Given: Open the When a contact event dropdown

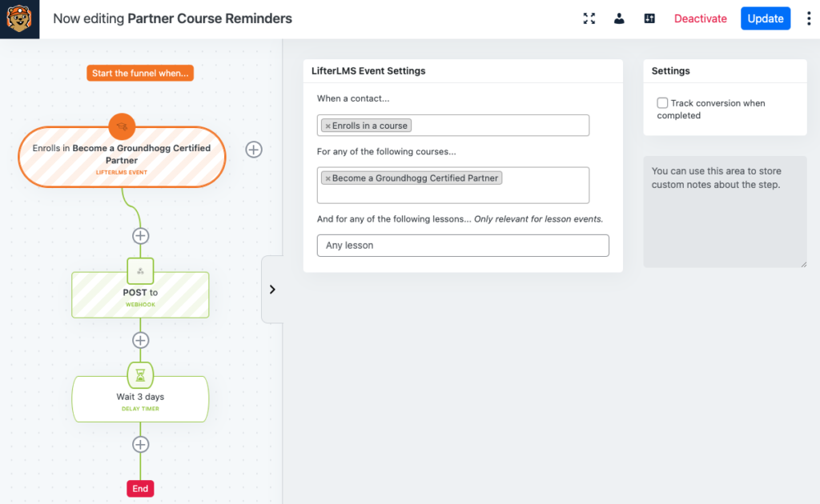Looking at the screenshot, I should (453, 126).
